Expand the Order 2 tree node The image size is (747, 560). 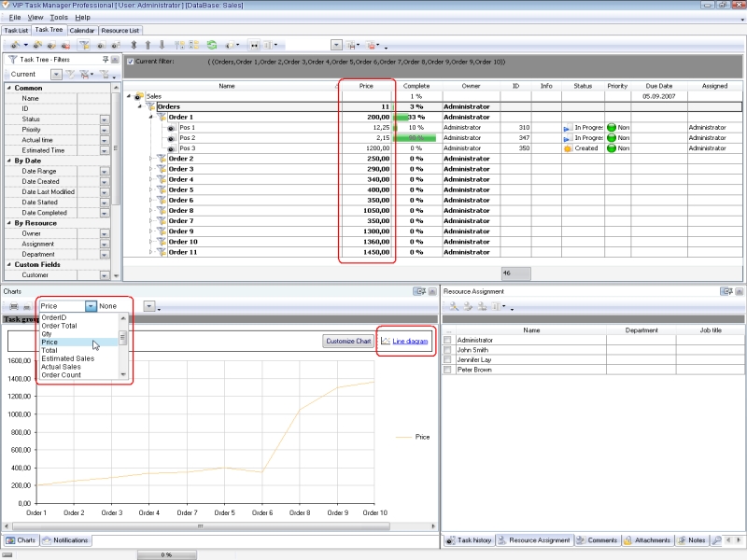[x=151, y=159]
